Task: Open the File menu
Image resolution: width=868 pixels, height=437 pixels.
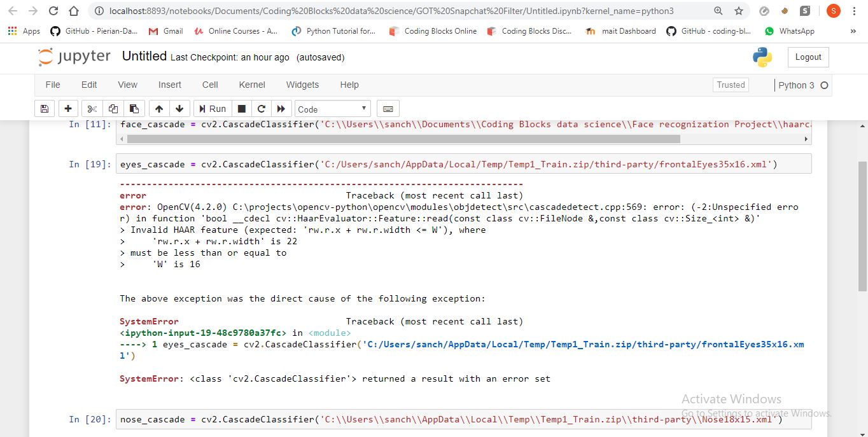Action: [x=53, y=85]
